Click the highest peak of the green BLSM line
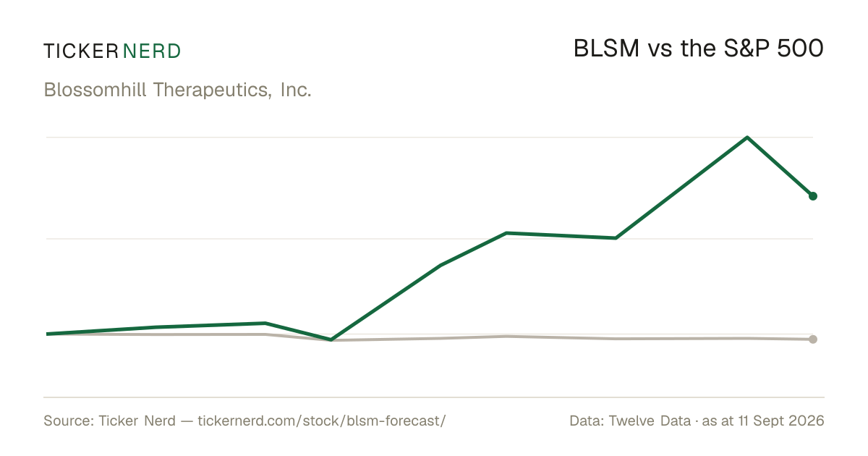The image size is (868, 456). 746,138
